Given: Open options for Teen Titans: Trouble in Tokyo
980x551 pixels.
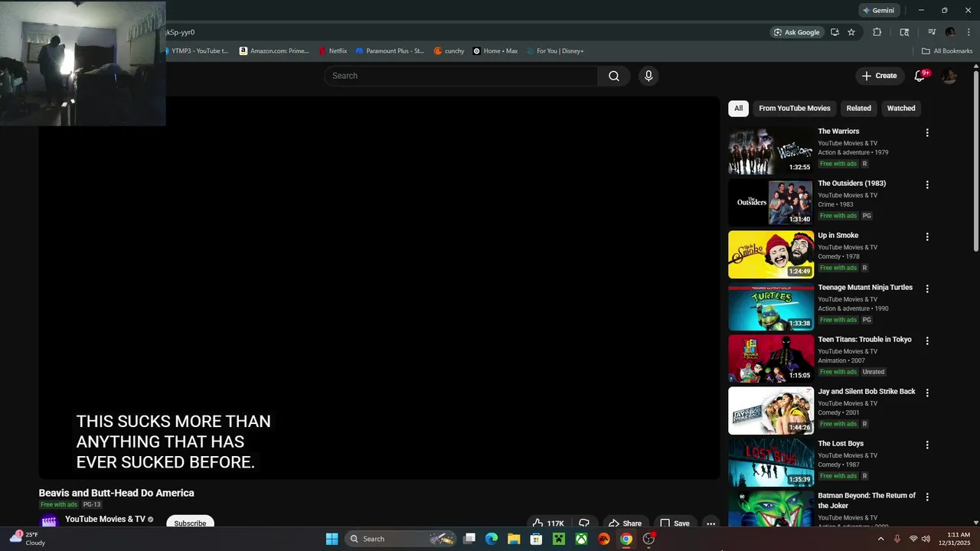Looking at the screenshot, I should pos(927,341).
